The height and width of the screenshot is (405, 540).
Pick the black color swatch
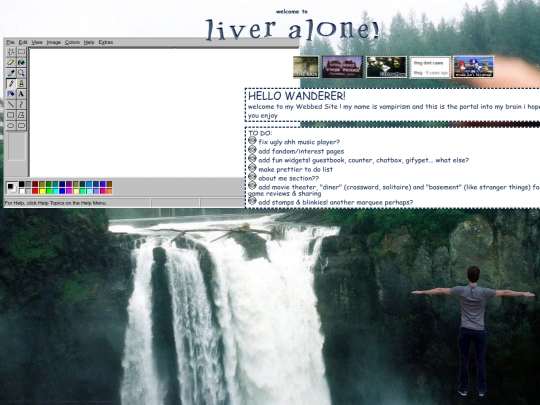[x=22, y=184]
